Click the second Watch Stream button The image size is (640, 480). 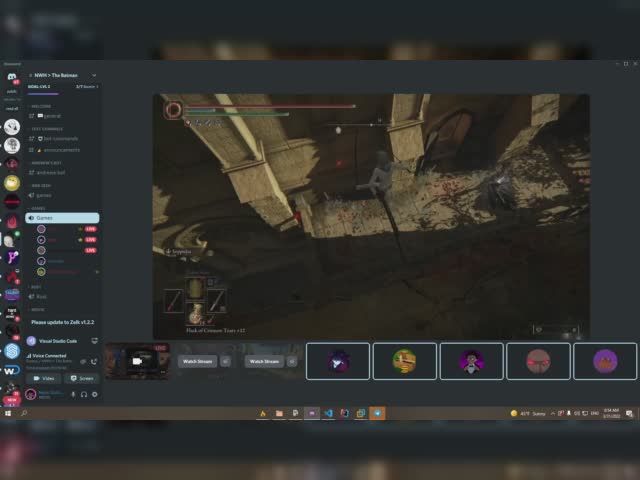(x=264, y=361)
